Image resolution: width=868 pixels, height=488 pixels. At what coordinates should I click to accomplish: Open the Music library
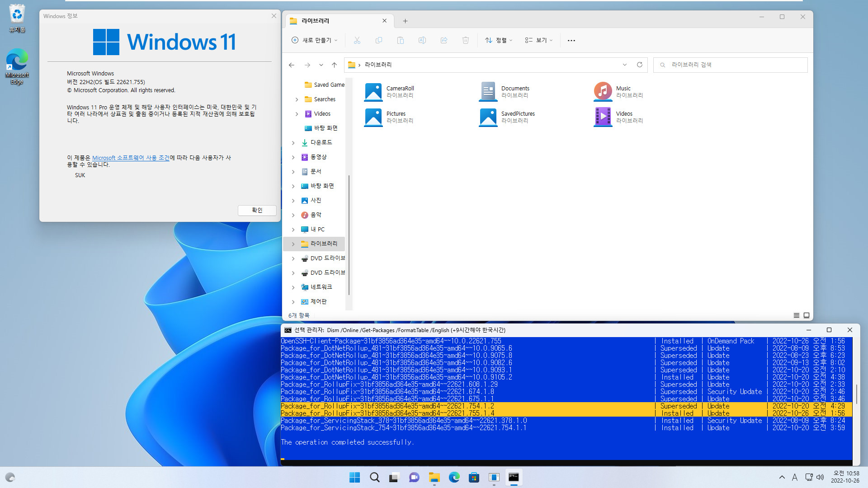point(618,92)
